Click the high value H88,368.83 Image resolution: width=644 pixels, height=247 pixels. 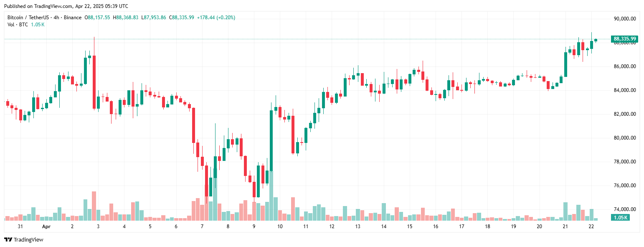point(127,18)
